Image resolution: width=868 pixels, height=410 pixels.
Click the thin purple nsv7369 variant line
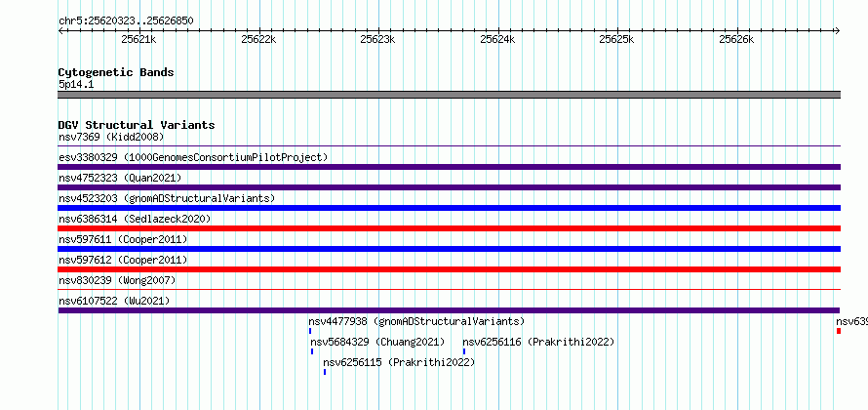pyautogui.click(x=450, y=146)
